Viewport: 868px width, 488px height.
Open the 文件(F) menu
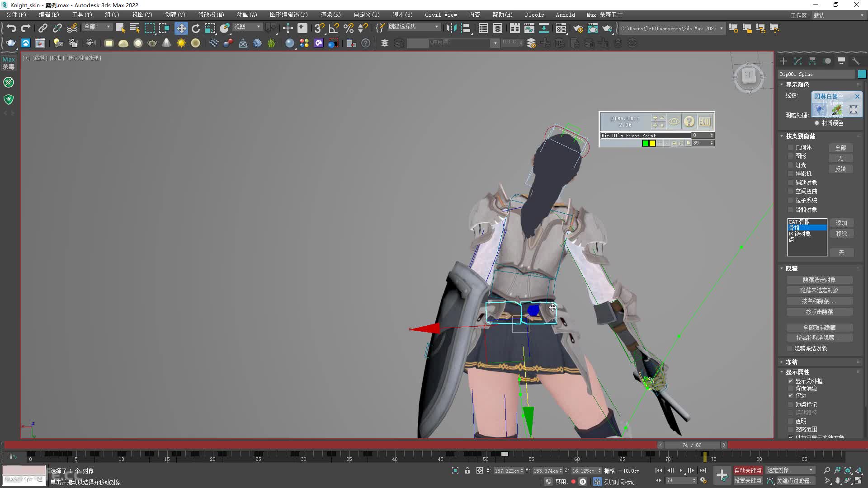click(16, 15)
